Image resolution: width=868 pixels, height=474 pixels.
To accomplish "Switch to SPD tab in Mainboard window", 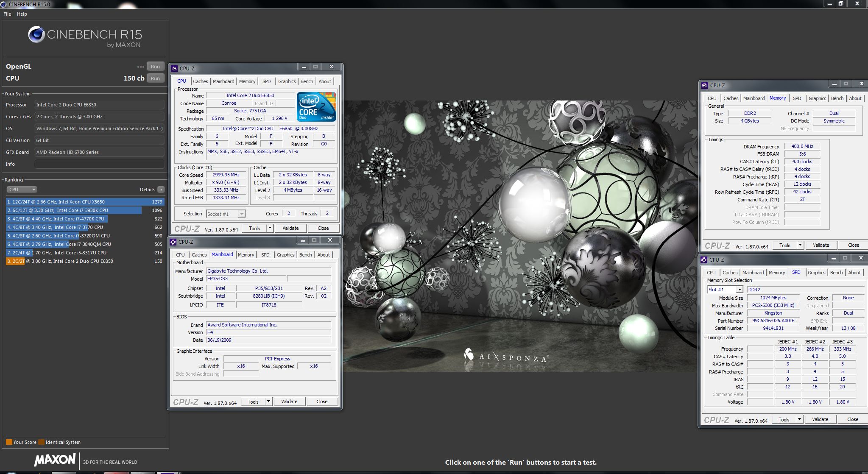I will pyautogui.click(x=265, y=255).
